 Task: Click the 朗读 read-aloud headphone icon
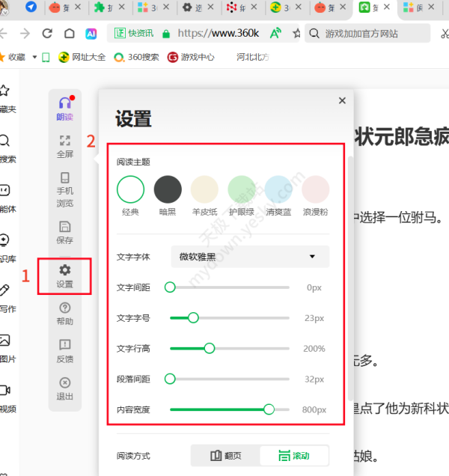coord(64,107)
